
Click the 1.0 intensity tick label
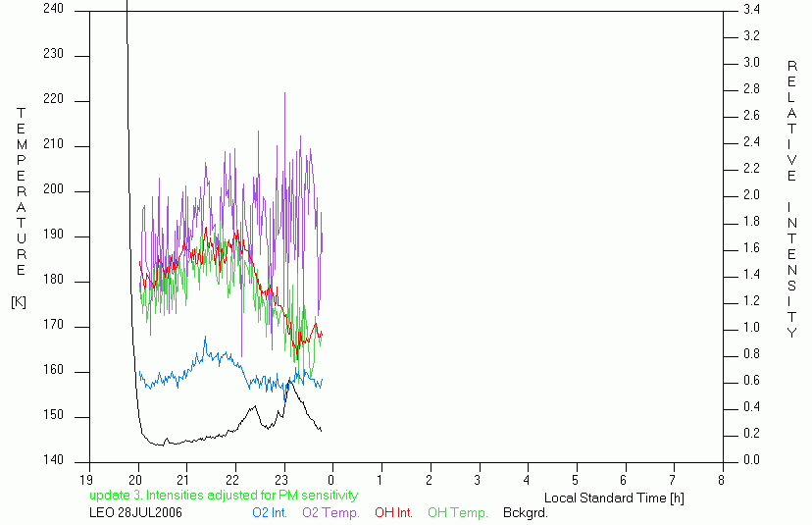(751, 328)
